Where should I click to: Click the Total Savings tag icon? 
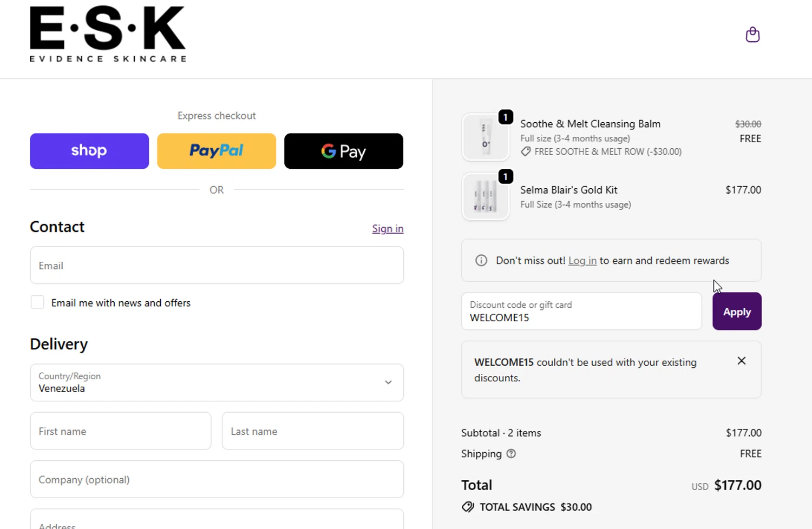(x=468, y=507)
